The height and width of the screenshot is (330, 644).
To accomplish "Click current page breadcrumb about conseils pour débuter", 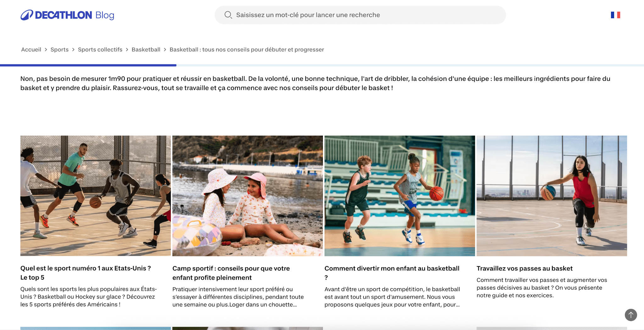I will pos(247,49).
